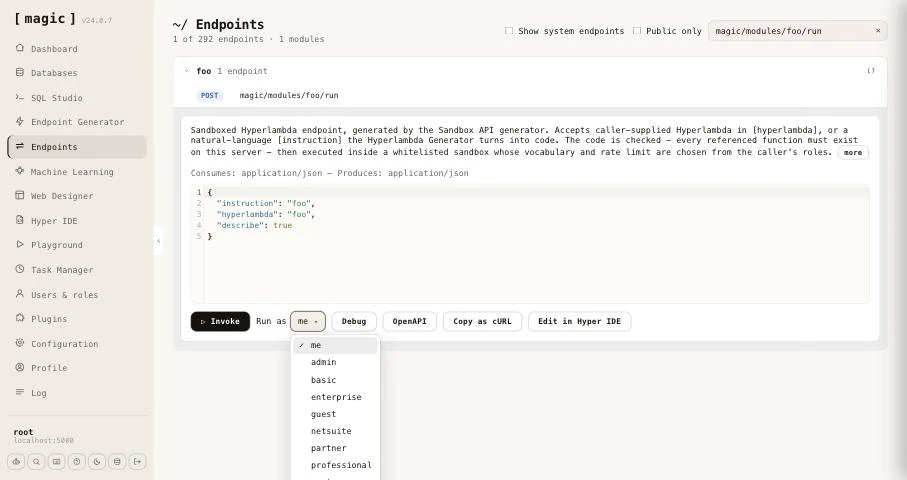Click the Machine Learning icon in the sidebar
The image size is (907, 480).
pyautogui.click(x=20, y=171)
